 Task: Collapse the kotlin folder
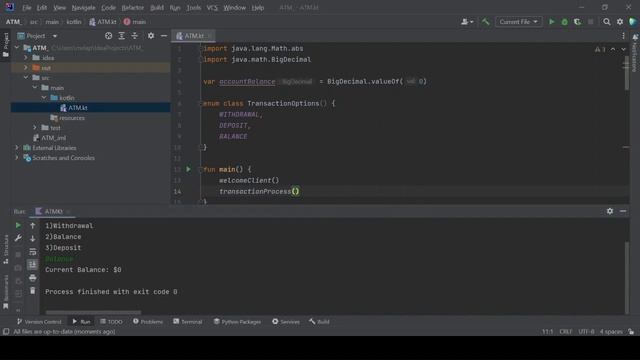click(x=44, y=98)
